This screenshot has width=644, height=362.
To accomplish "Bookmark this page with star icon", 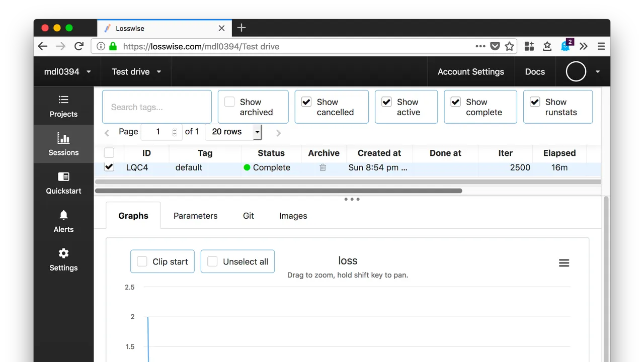I will 510,46.
